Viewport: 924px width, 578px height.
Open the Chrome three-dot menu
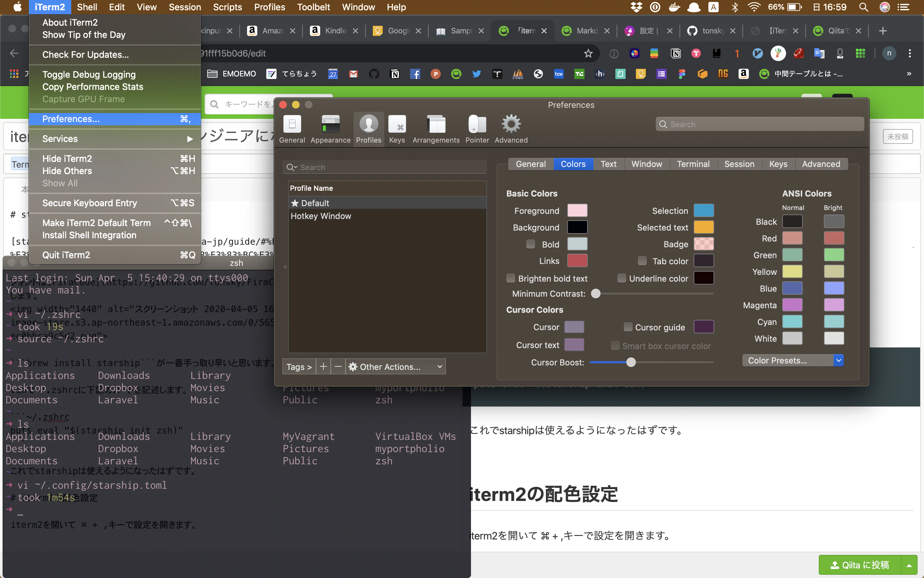pos(910,54)
